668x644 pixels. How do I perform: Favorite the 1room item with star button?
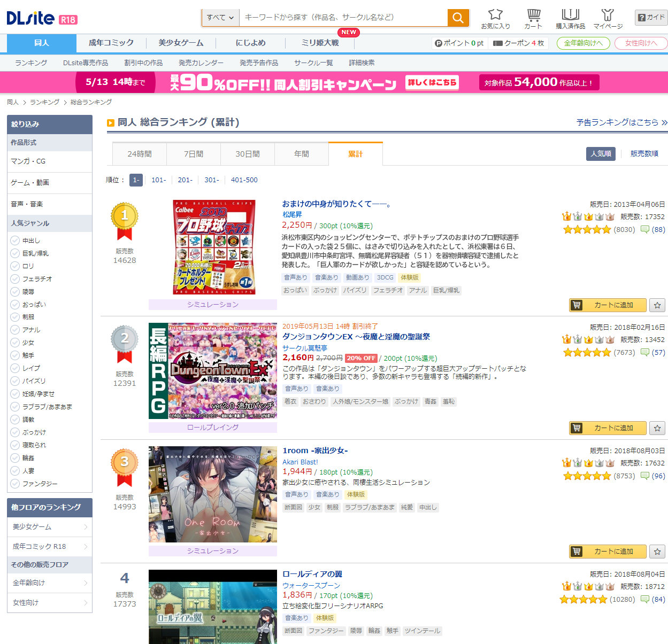click(x=657, y=552)
